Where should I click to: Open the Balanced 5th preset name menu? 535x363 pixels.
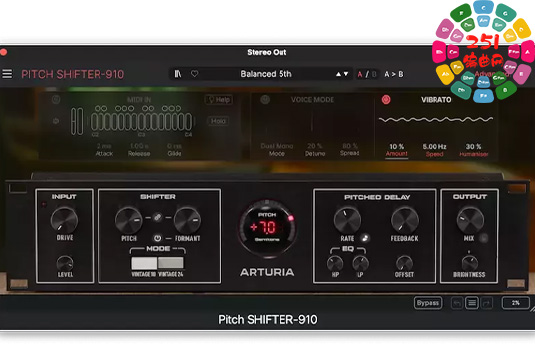(266, 74)
